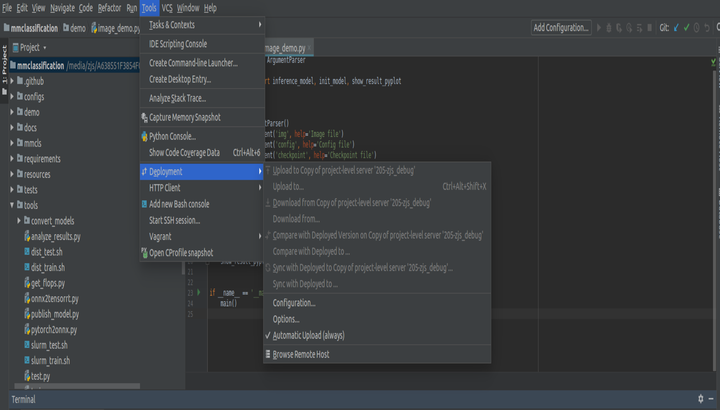Open the File menu
The width and height of the screenshot is (720, 410).
(7, 8)
